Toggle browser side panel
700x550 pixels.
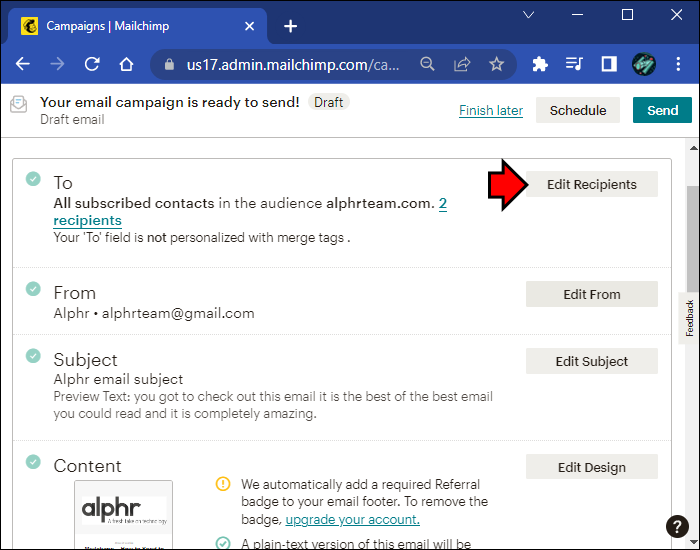click(x=608, y=64)
